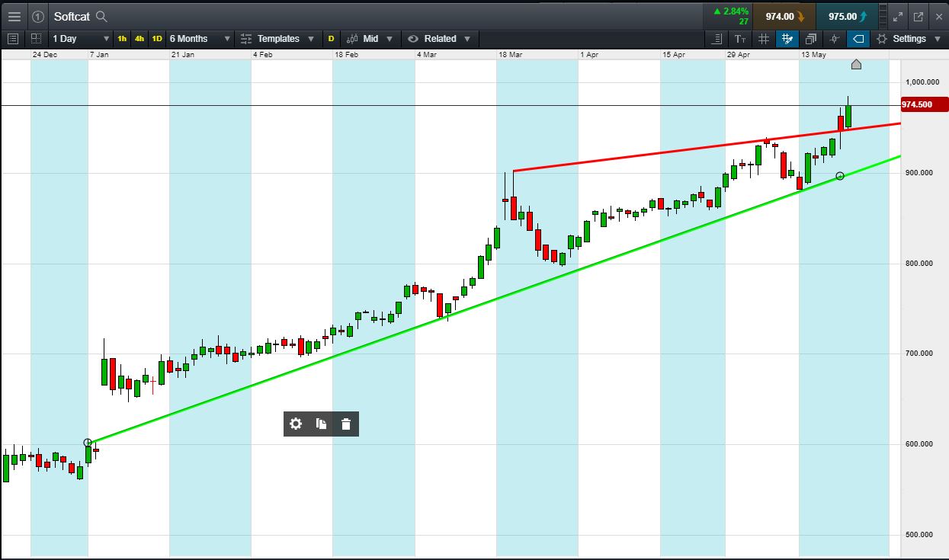This screenshot has width=949, height=560.
Task: Toggle the price scale axis icon
Action: tap(716, 38)
